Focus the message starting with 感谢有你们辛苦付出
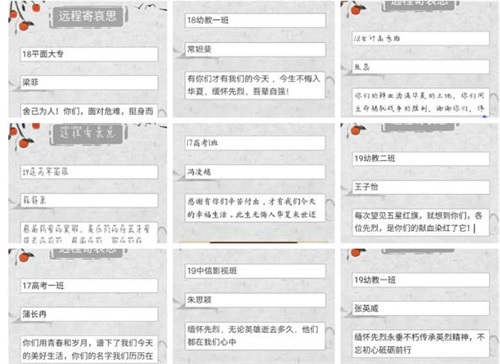Viewport: 500px width, 364px height. click(255, 208)
